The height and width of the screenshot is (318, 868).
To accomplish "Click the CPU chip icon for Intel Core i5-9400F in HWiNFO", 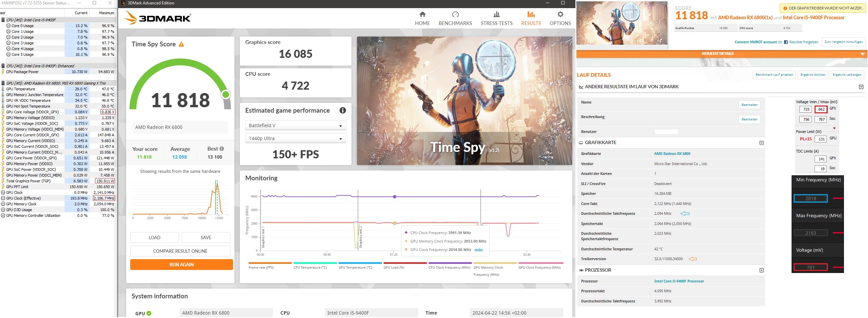I will 3,20.
